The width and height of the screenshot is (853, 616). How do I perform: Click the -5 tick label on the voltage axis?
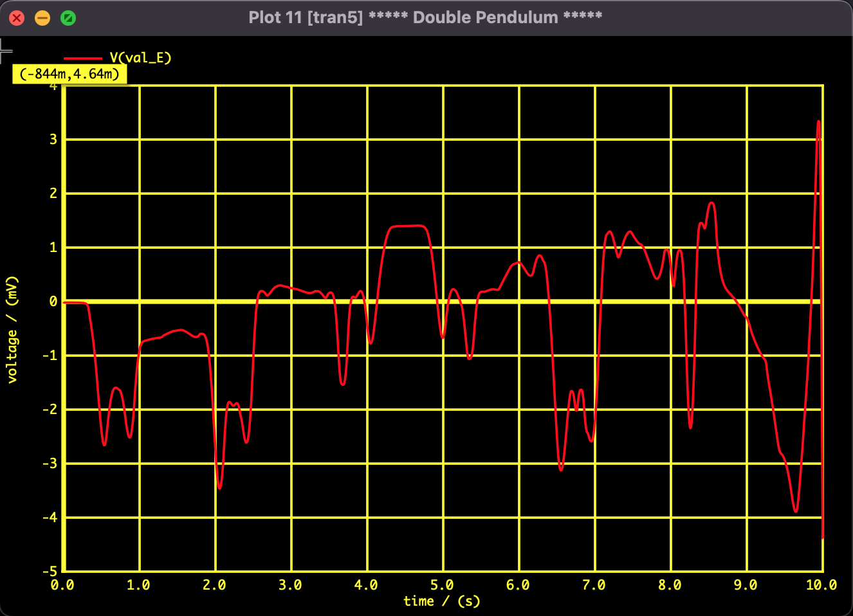coord(50,571)
